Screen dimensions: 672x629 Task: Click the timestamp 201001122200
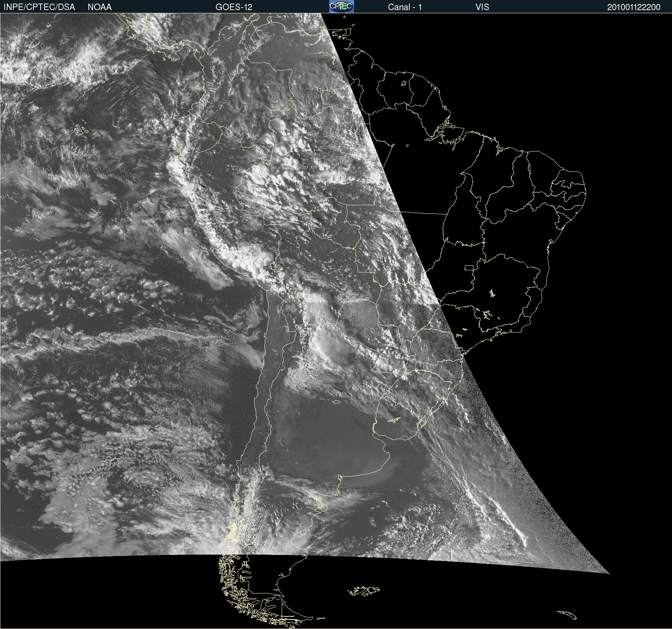tap(634, 7)
